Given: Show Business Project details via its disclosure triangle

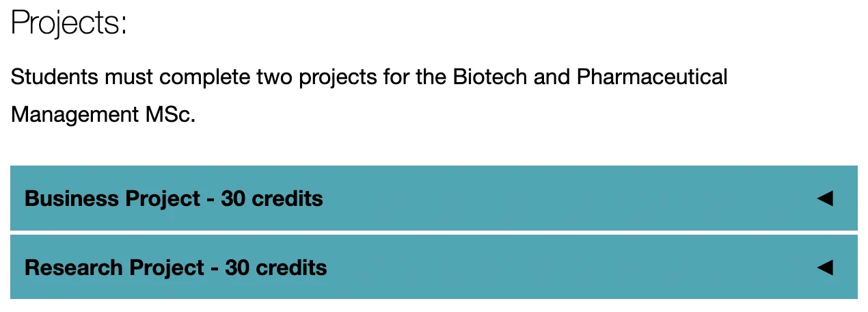Looking at the screenshot, I should 825,198.
